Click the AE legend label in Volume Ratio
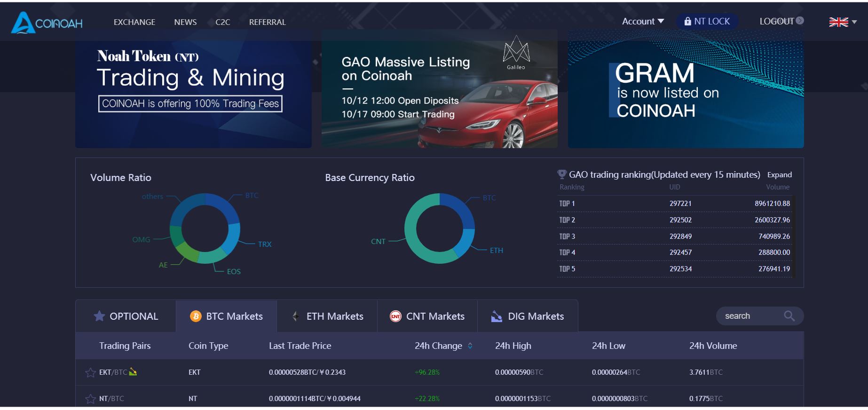868x410 pixels. (163, 265)
